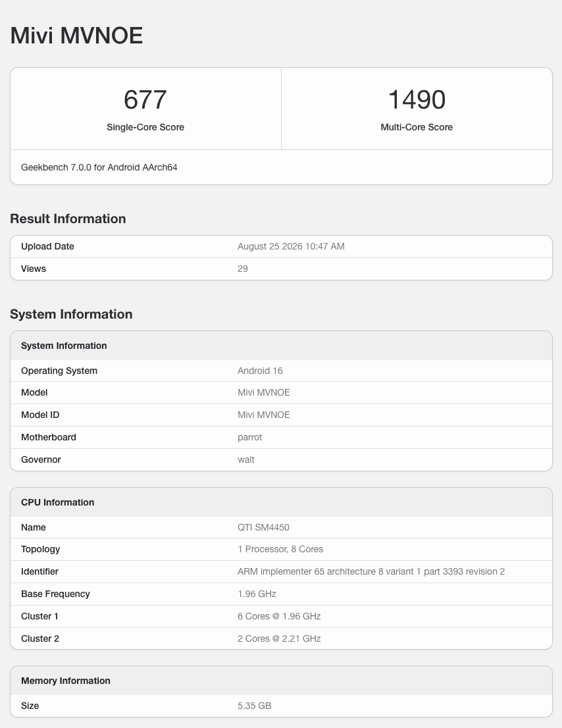Screen dimensions: 562x728
Task: Select the August 25 2026 10:47 AM value
Action: (x=291, y=247)
